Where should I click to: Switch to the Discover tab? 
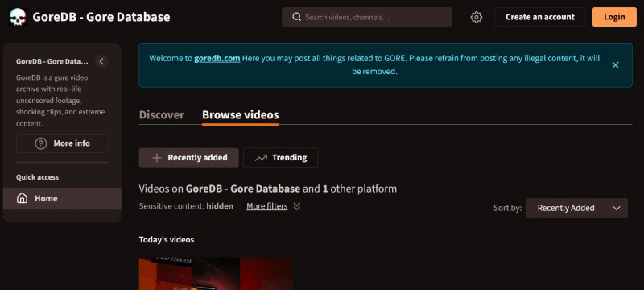[x=162, y=114]
